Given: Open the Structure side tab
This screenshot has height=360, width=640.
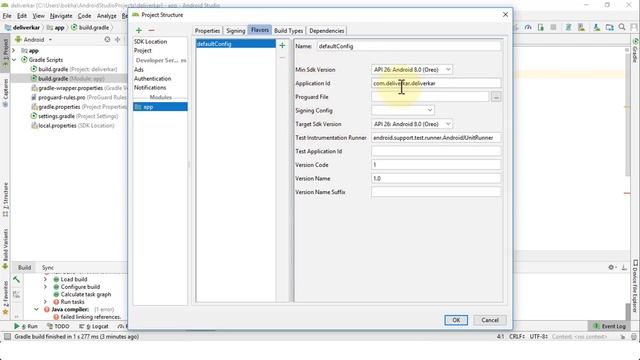Looking at the screenshot, I should coord(5,199).
